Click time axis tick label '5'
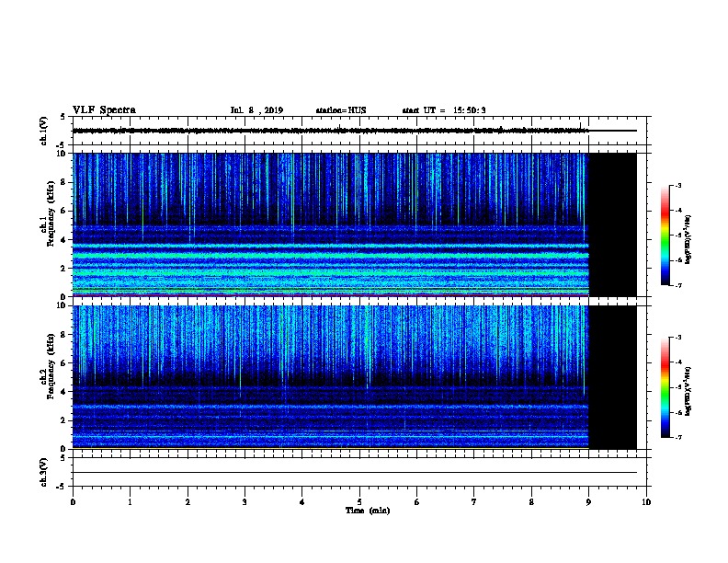Image resolution: width=728 pixels, height=563 pixels. [x=359, y=502]
